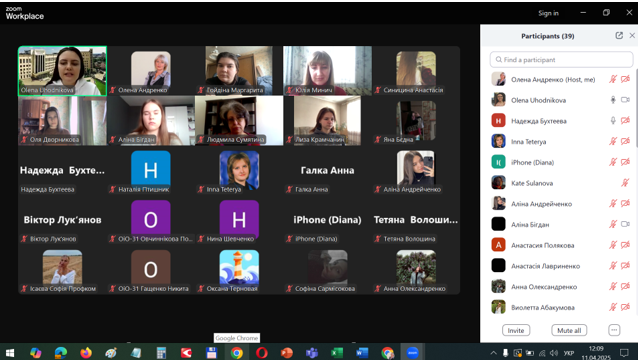Pop out the Participants panel
This screenshot has width=638, height=360.
point(619,36)
